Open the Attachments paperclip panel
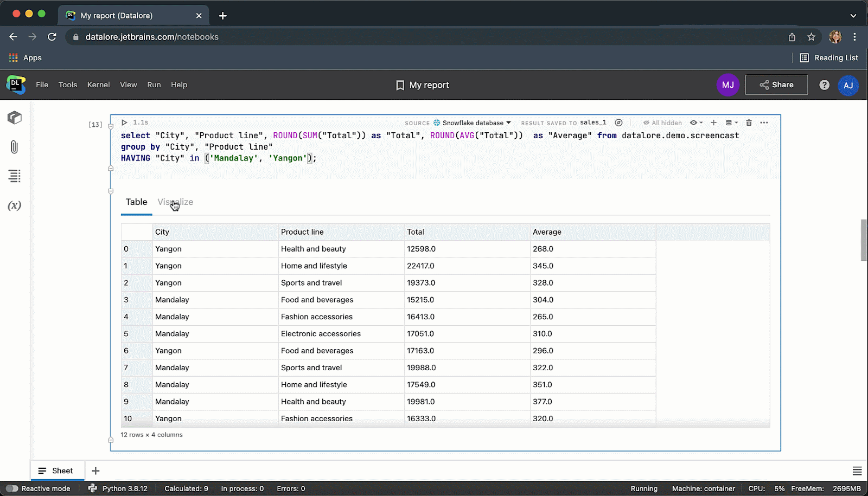 (15, 147)
